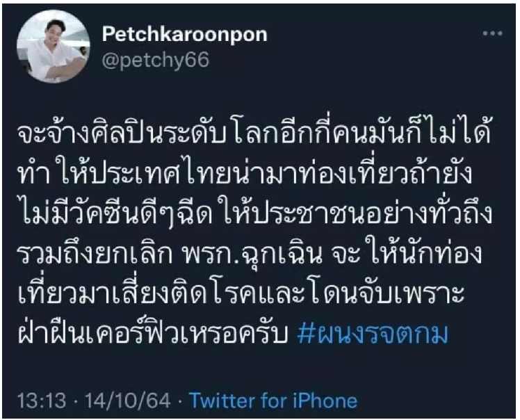
Task: Click the phrase พรก.ฉุกเฉิน in the tweet
Action: coord(252,254)
